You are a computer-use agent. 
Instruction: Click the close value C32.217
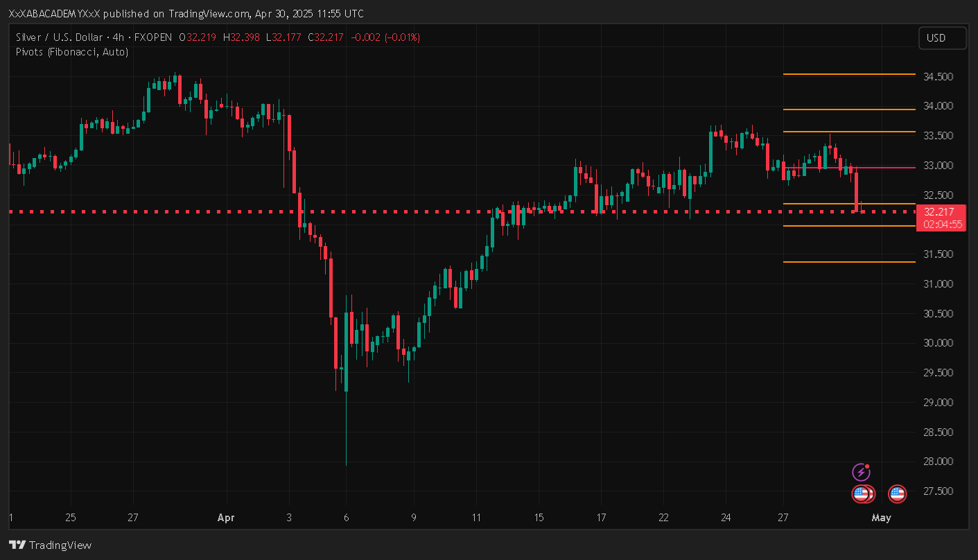pyautogui.click(x=326, y=37)
